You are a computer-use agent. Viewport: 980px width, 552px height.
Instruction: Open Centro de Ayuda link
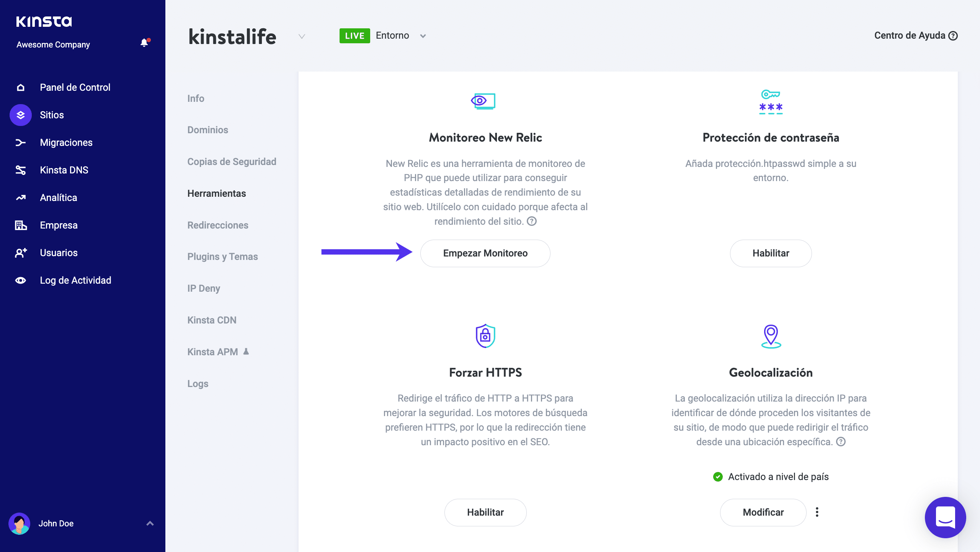(x=915, y=36)
